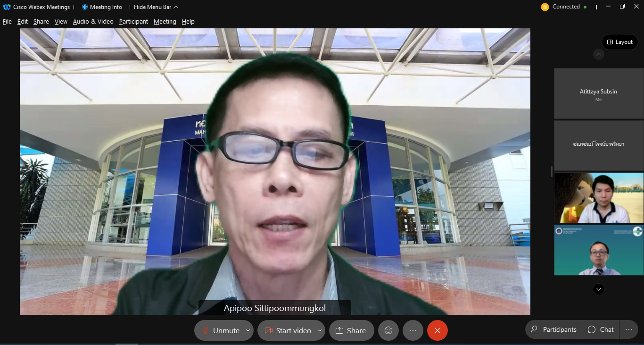The image size is (644, 345).
Task: Open the Chat panel
Action: (x=601, y=329)
